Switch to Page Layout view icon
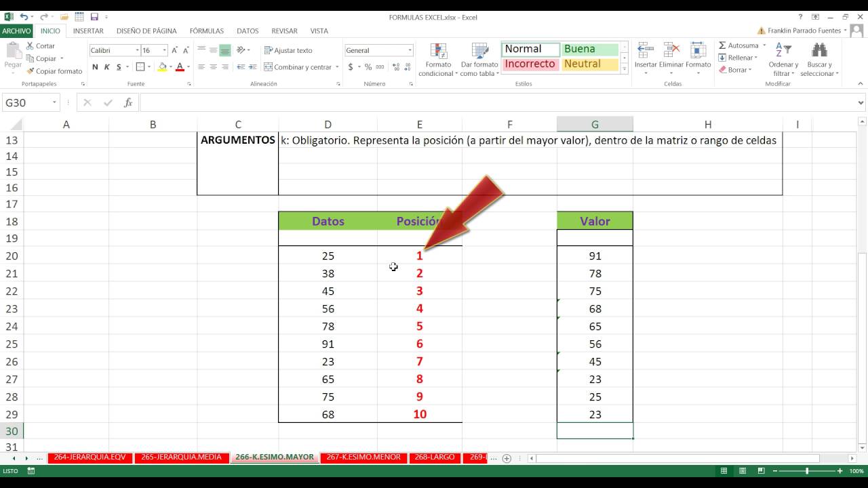The image size is (868, 488). click(741, 471)
